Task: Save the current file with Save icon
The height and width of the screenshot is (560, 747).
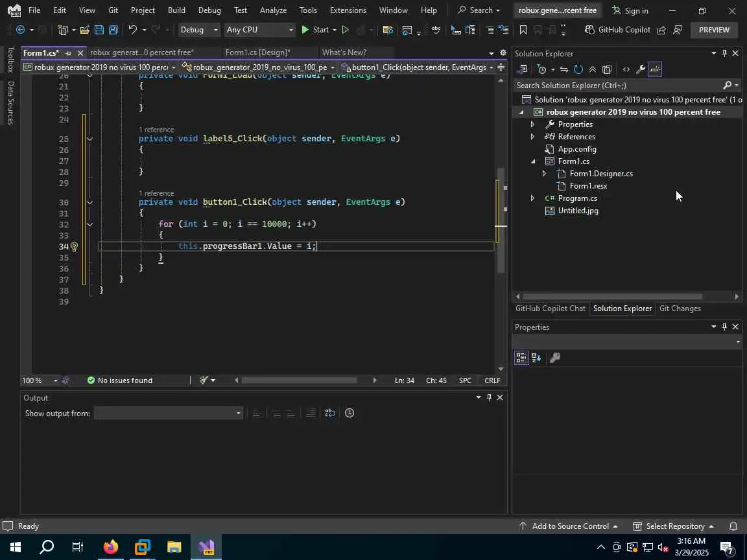Action: (x=99, y=30)
